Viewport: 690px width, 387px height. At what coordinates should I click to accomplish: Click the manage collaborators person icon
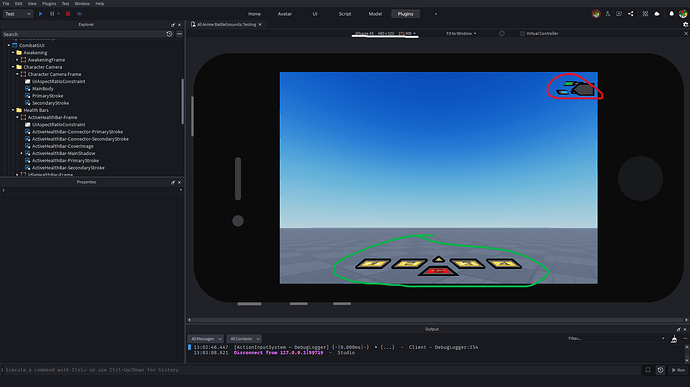tap(608, 14)
